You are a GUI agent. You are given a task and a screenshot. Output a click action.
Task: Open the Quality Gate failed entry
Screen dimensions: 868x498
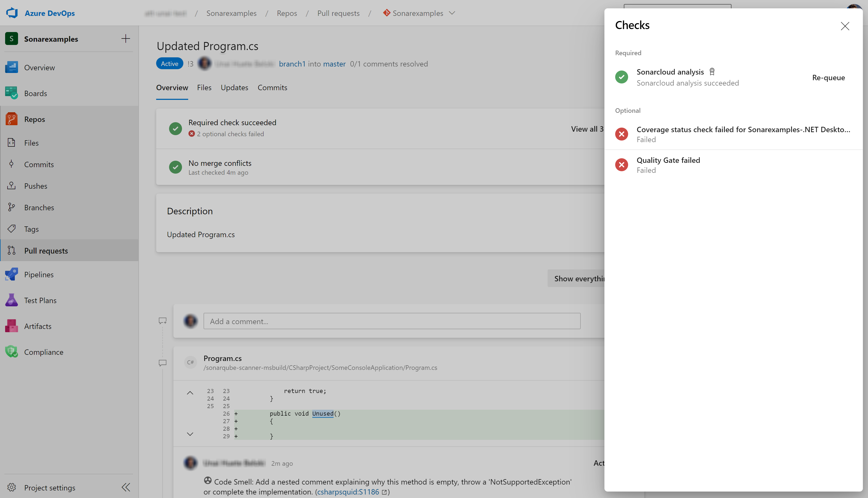pos(733,165)
